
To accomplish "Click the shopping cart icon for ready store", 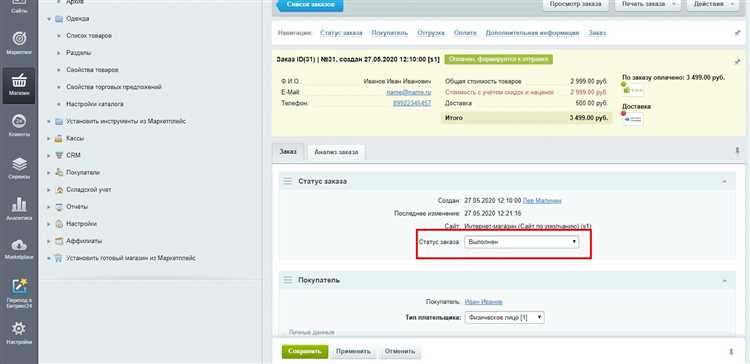I will 59,258.
